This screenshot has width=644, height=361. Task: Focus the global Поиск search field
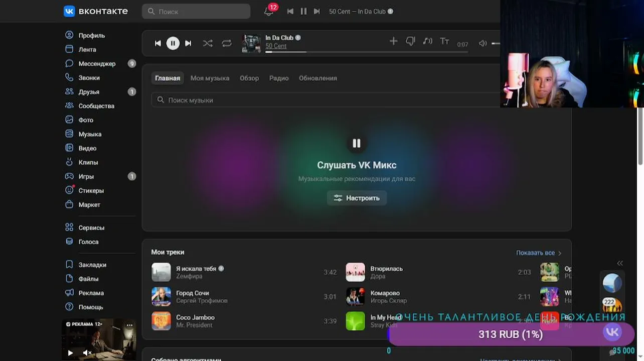(x=196, y=12)
